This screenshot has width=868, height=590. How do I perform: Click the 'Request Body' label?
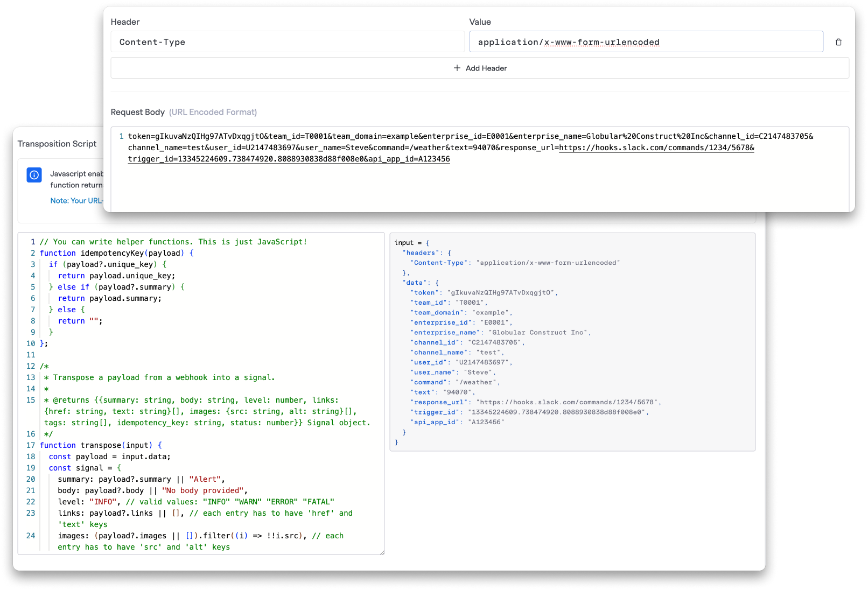click(137, 112)
